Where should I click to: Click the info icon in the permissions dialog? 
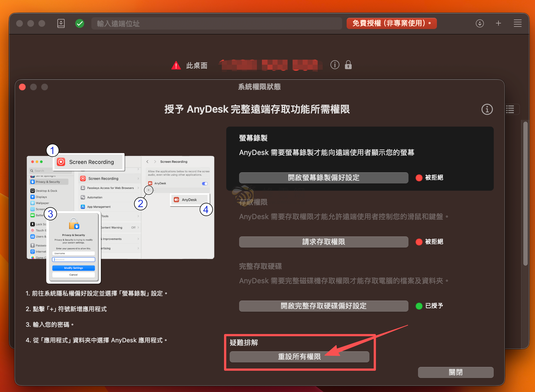487,109
